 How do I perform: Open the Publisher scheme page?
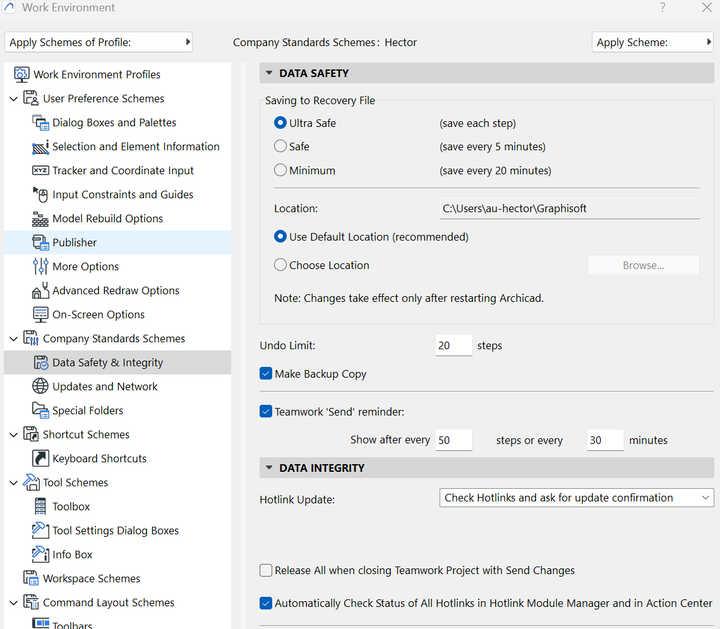point(75,243)
